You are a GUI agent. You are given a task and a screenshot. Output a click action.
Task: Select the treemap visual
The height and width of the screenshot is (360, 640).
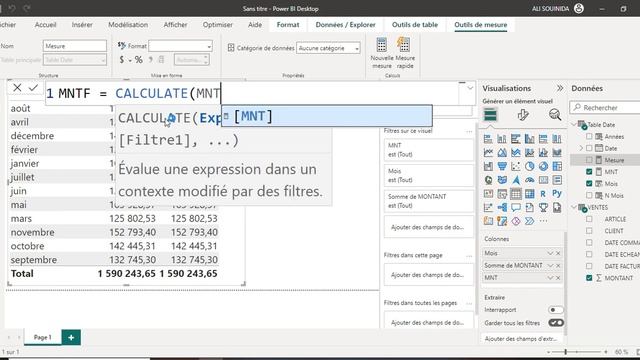[557, 167]
